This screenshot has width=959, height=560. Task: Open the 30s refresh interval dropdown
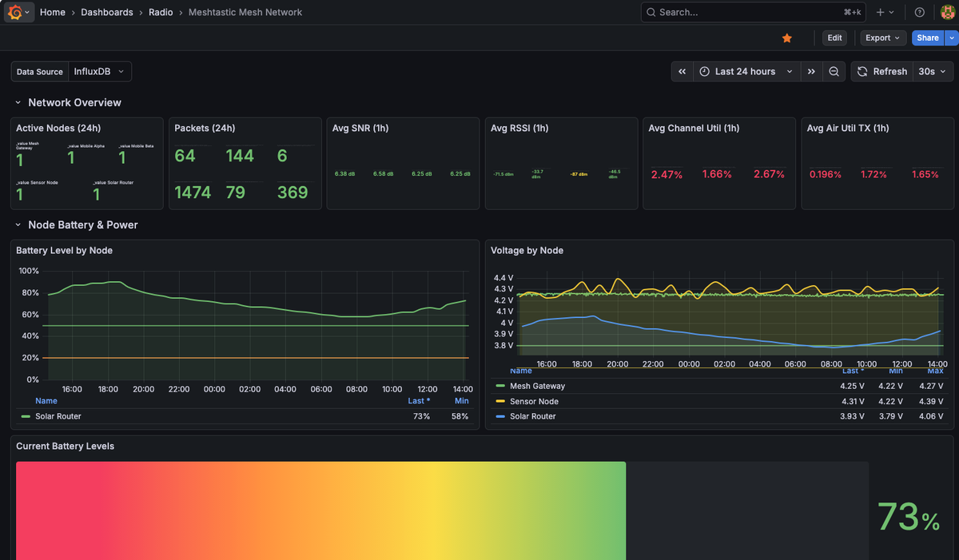tap(932, 71)
